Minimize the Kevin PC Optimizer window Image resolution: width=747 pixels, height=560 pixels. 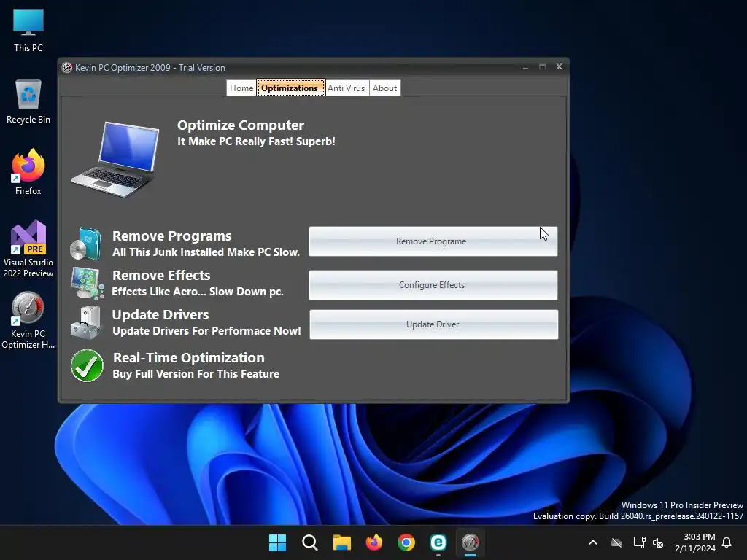point(525,67)
